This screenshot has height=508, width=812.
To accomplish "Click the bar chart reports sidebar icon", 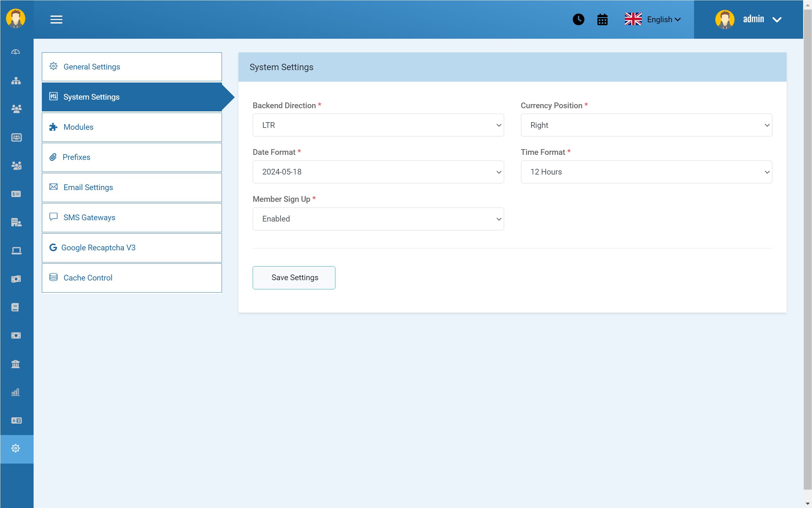I will pyautogui.click(x=16, y=392).
